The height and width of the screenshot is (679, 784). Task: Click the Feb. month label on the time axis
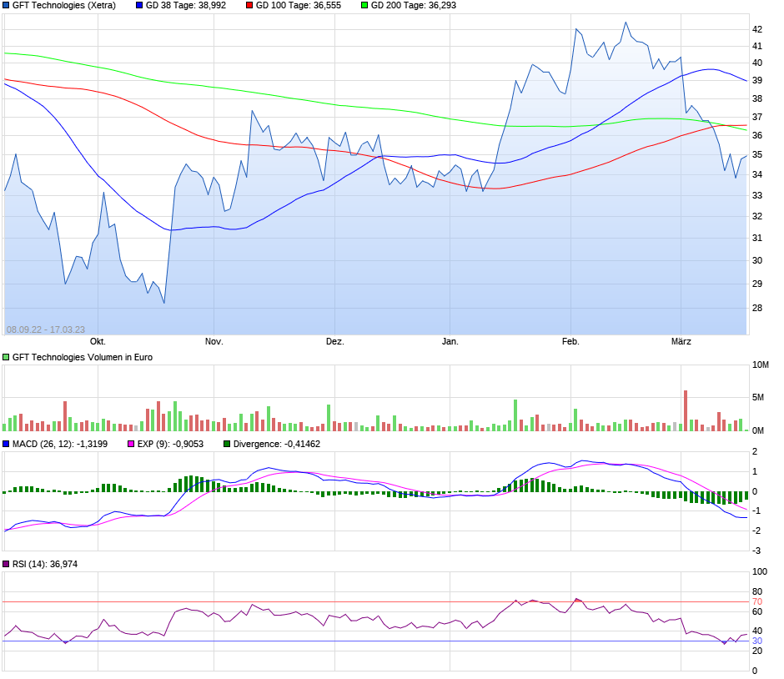(x=570, y=341)
